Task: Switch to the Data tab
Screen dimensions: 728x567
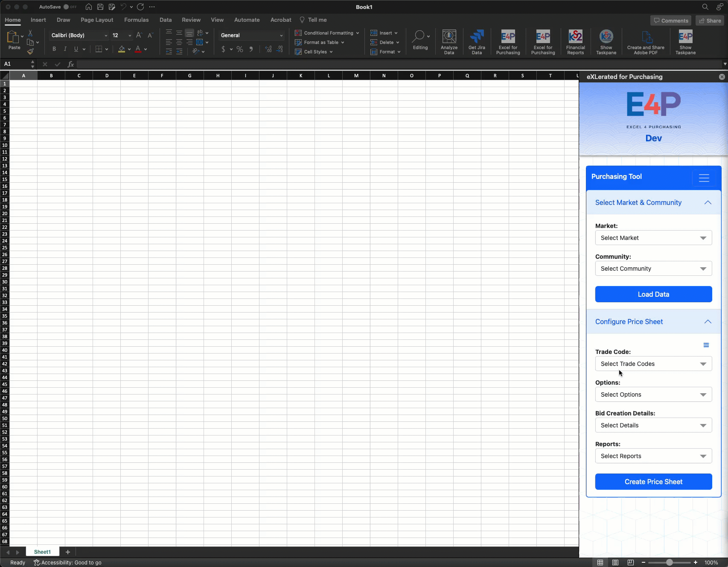Action: tap(166, 20)
